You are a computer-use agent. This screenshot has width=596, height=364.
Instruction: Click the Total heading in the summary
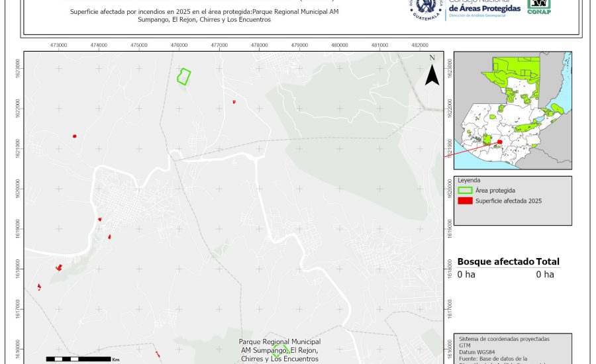click(x=548, y=262)
